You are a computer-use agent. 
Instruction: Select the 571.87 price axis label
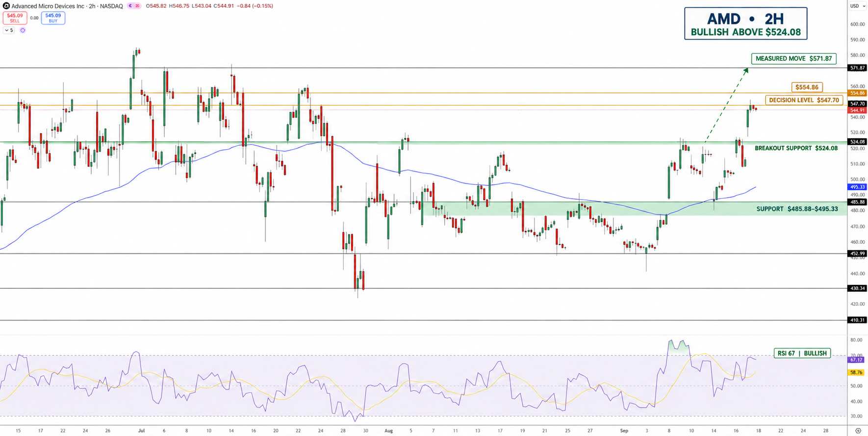(x=857, y=68)
